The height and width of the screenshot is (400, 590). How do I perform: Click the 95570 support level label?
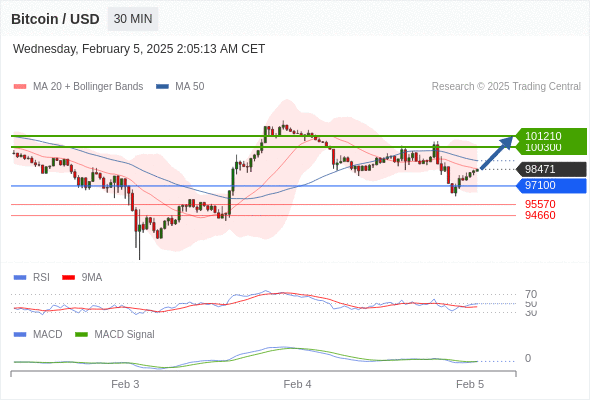point(540,204)
